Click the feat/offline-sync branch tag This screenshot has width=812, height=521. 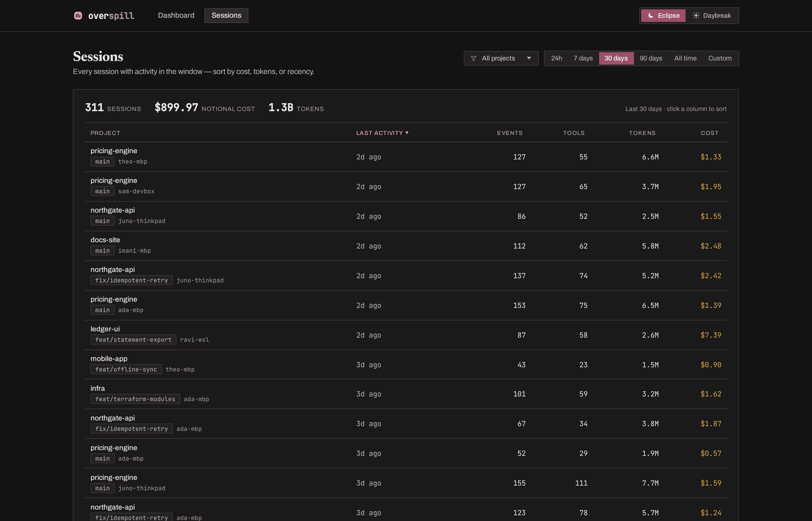(x=126, y=369)
